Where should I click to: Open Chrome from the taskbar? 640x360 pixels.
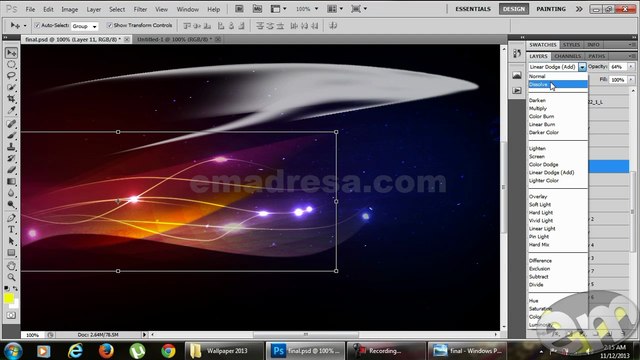click(x=168, y=351)
